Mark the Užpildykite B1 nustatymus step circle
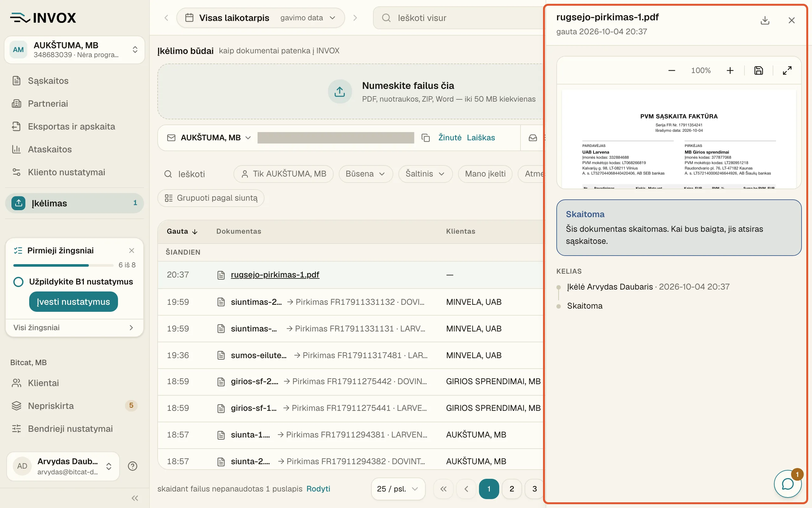The image size is (812, 508). click(x=18, y=282)
